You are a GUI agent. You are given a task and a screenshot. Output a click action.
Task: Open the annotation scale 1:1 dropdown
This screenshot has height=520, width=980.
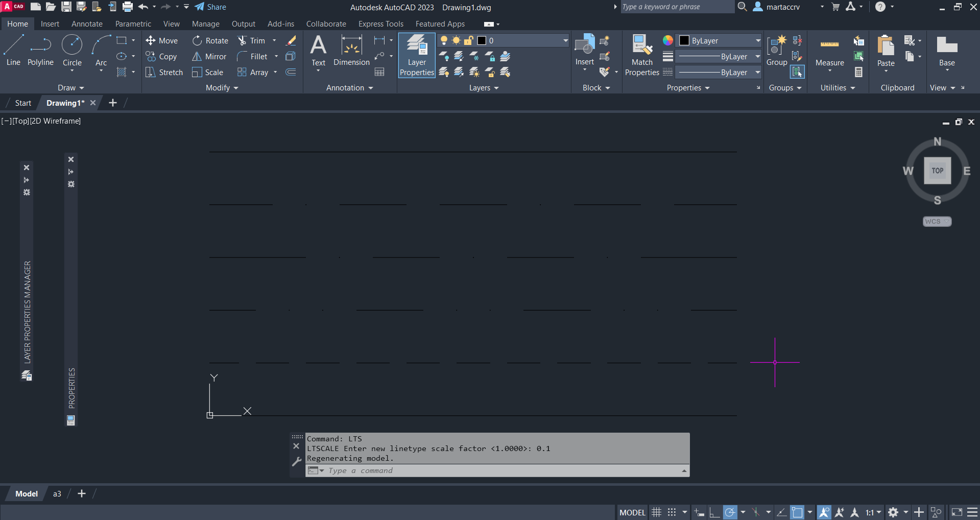coord(873,512)
